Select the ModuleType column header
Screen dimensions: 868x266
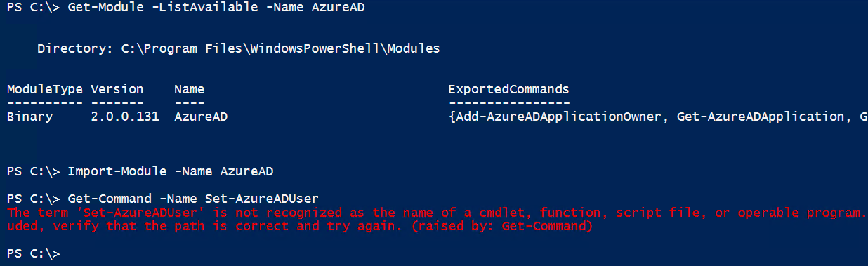[x=45, y=89]
